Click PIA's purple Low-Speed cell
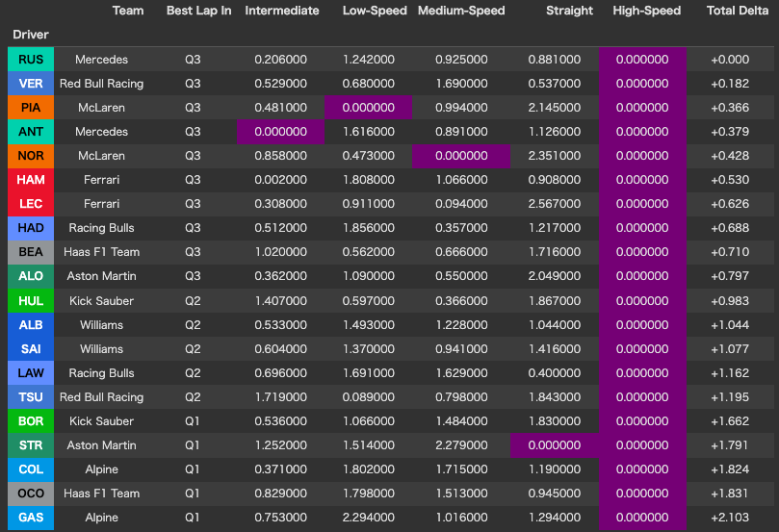779x532 pixels. coord(368,108)
